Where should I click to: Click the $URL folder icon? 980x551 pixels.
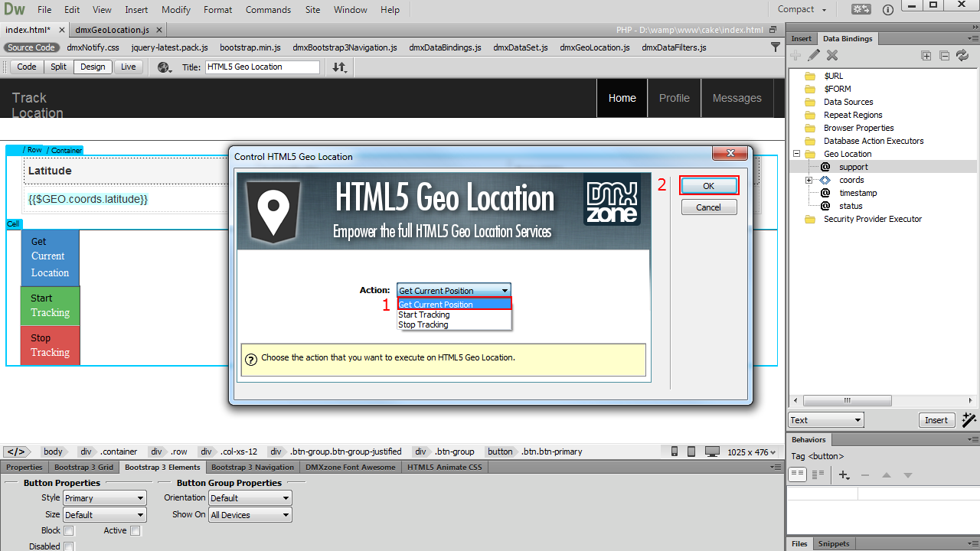tap(810, 76)
